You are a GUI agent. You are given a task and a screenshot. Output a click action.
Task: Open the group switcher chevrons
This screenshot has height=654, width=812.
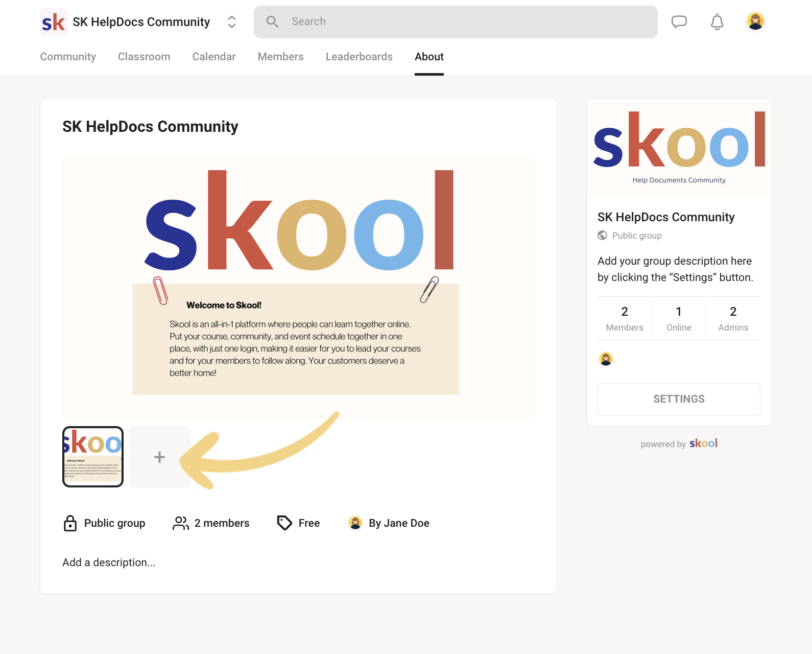tap(232, 22)
